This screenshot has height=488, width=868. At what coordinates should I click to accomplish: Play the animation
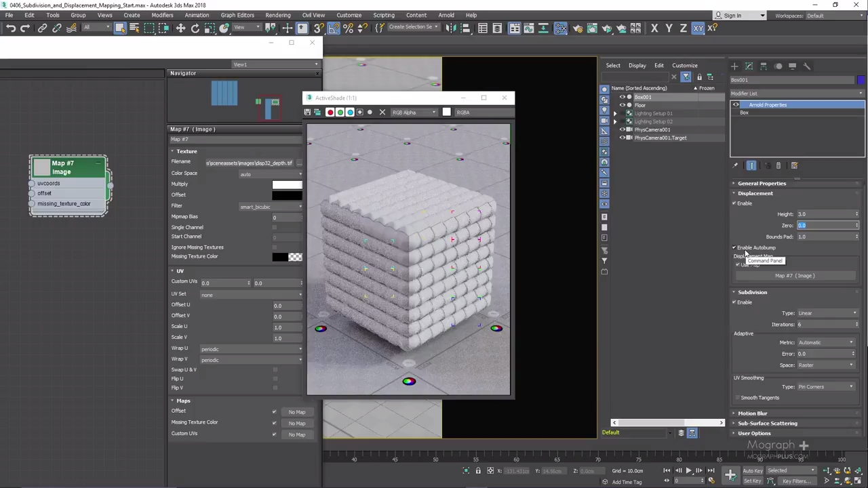coord(688,471)
